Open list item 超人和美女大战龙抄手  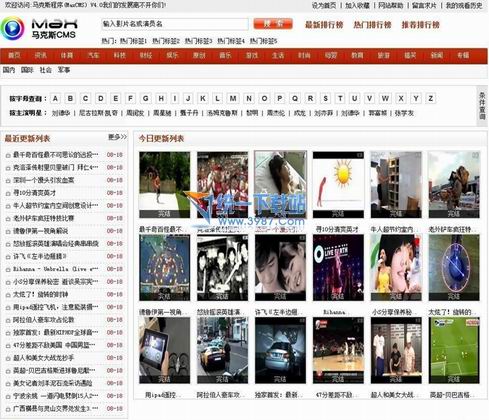coord(43,358)
